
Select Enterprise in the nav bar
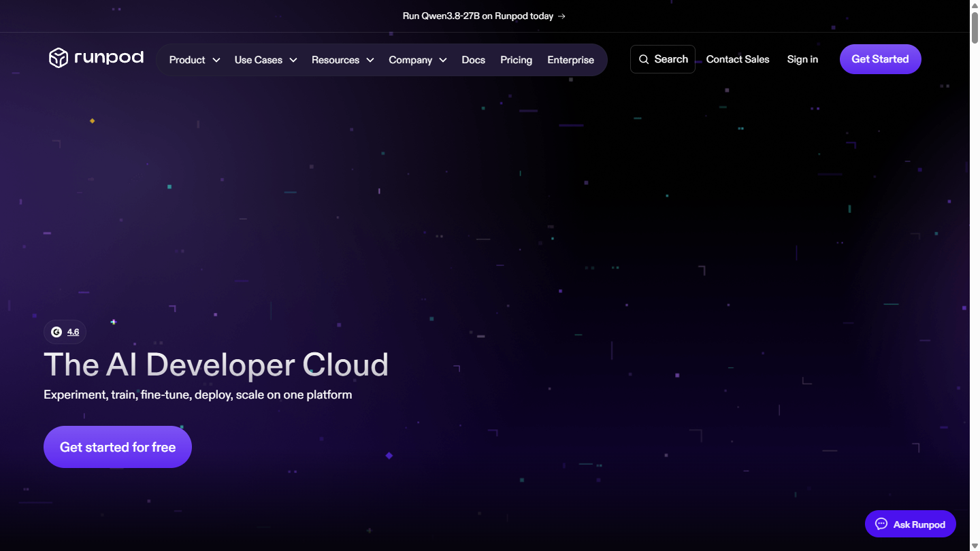click(571, 60)
